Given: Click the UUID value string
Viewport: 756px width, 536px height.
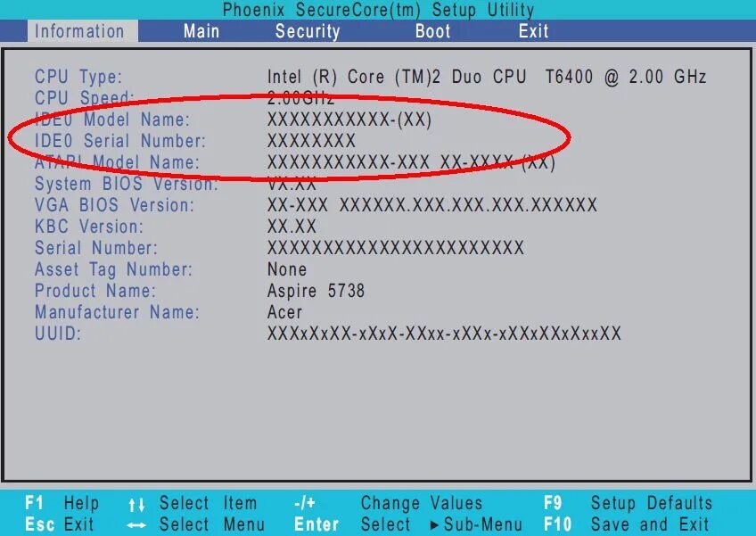Looking at the screenshot, I should 444,334.
